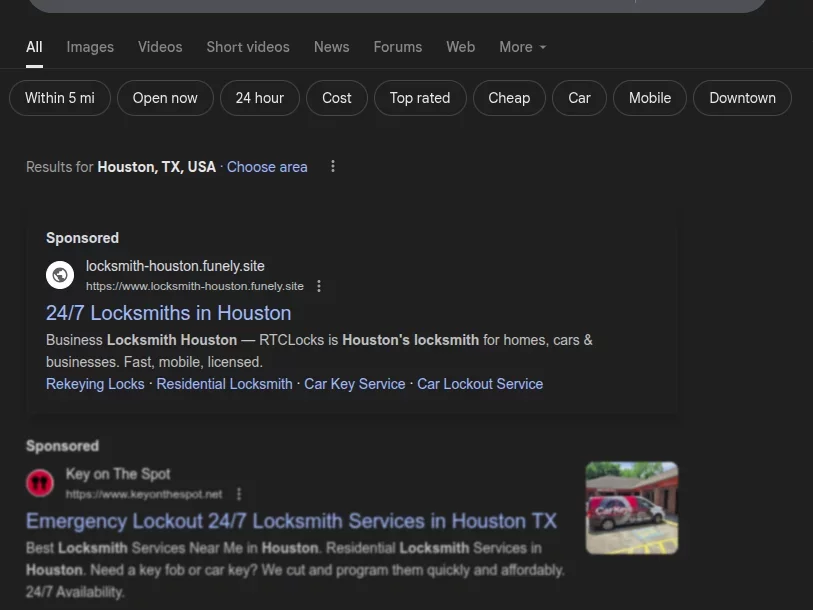The width and height of the screenshot is (813, 610).
Task: Open Emergency Lockout 24/7 Locksmith Services result
Action: pos(291,521)
